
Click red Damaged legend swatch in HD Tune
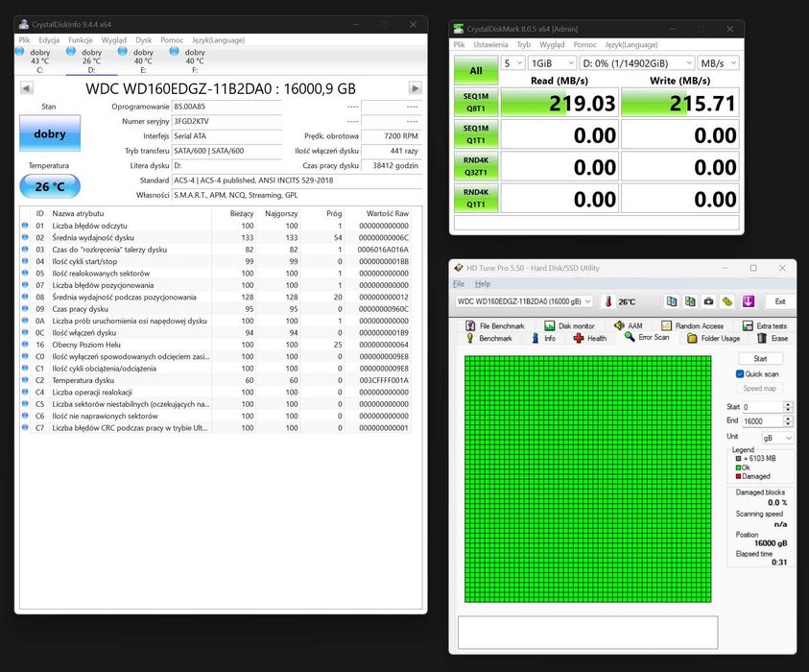click(738, 476)
